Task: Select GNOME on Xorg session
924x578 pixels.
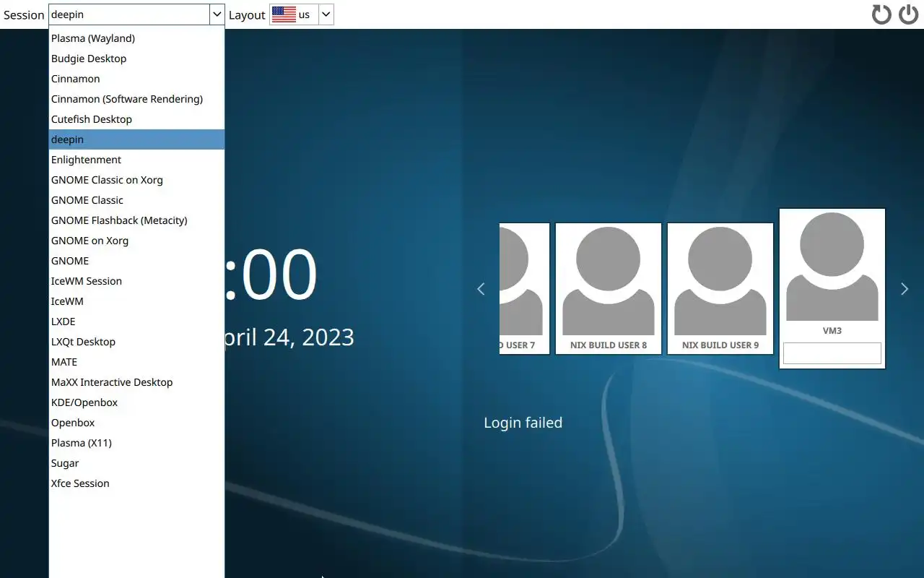Action: coord(136,241)
